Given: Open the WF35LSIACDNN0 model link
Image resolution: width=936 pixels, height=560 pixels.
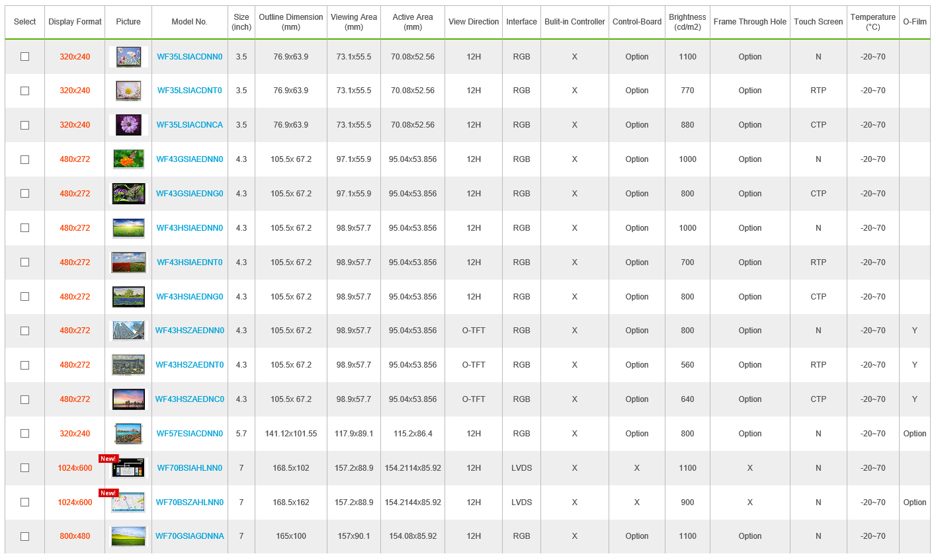Looking at the screenshot, I should point(190,57).
